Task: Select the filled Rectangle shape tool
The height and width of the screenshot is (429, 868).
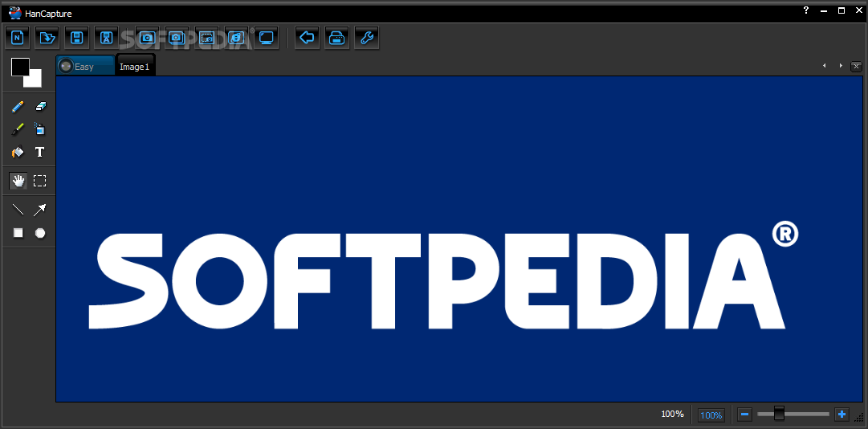Action: tap(18, 233)
